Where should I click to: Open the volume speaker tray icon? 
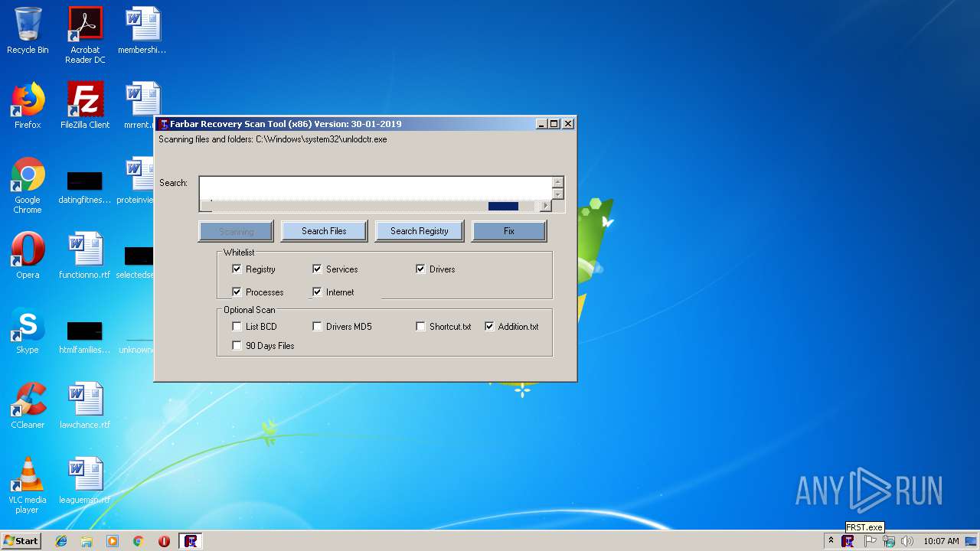[x=907, y=541]
